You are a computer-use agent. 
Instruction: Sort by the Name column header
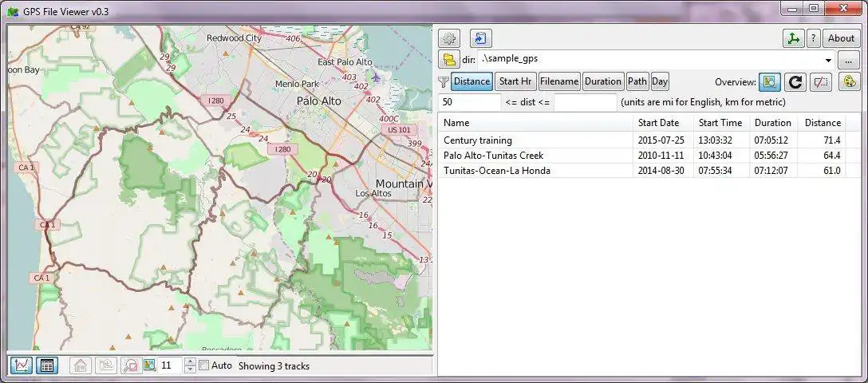[535, 123]
